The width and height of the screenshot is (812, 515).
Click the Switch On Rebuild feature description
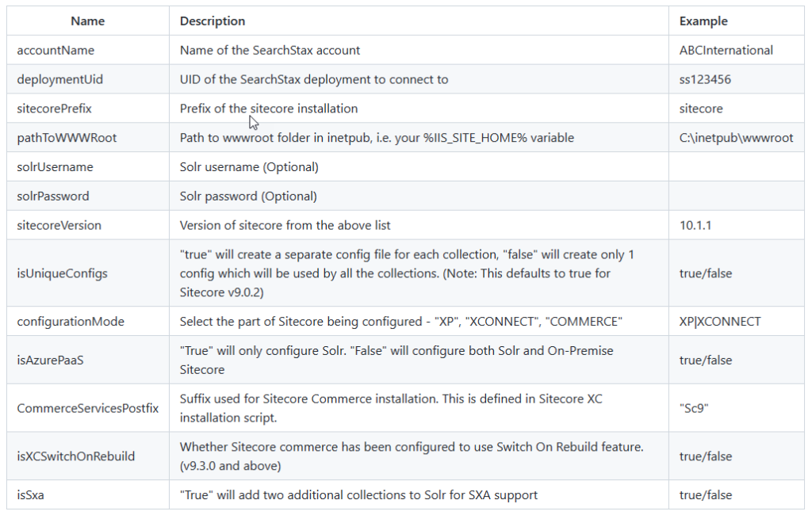point(412,456)
